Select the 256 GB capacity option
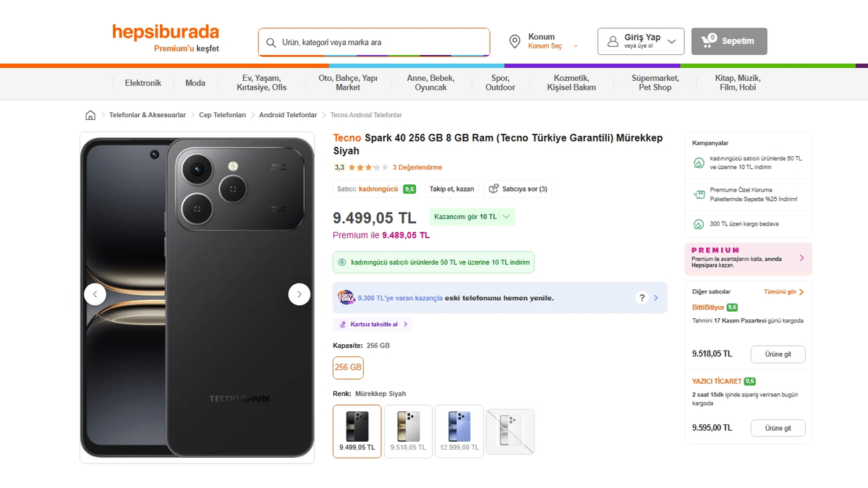This screenshot has height=488, width=868. point(348,368)
